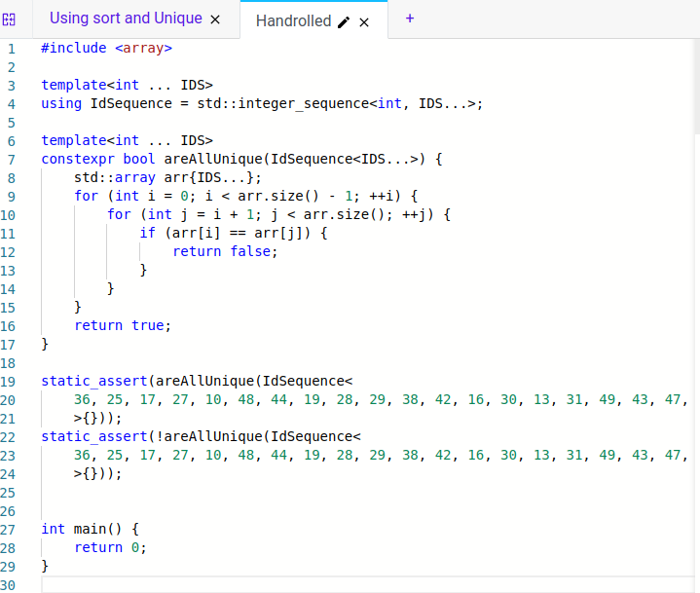Click 'static_assert' on line 22
The width and height of the screenshot is (700, 593).
(94, 436)
